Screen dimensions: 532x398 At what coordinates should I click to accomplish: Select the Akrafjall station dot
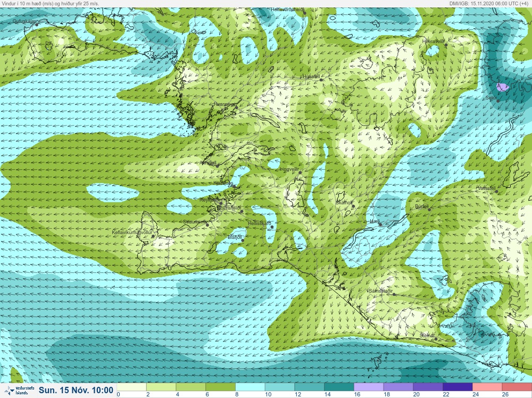pos(218,166)
